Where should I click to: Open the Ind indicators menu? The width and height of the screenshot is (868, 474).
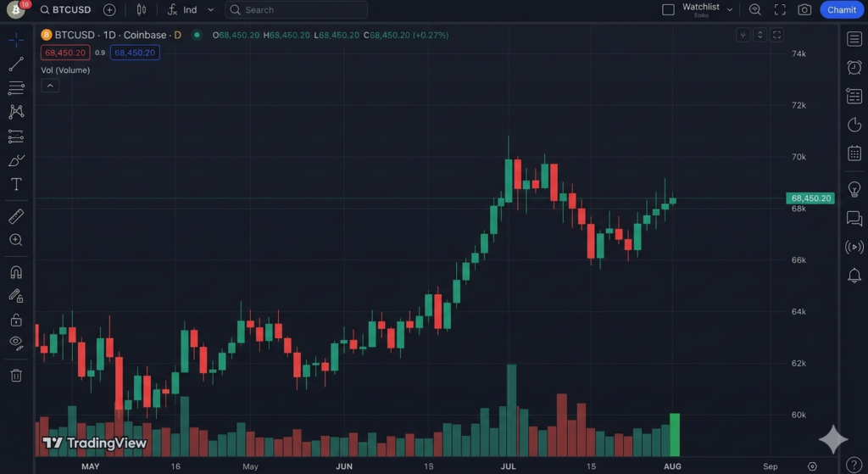pyautogui.click(x=183, y=10)
